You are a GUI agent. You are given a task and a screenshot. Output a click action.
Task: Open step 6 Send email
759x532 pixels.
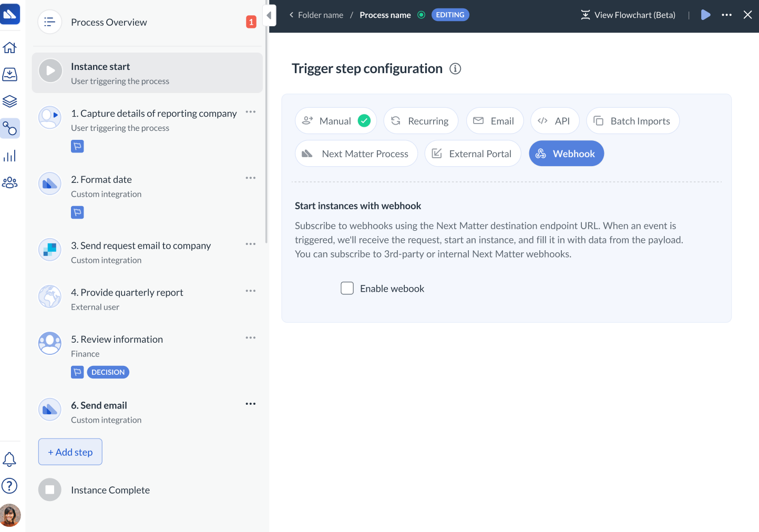[99, 405]
